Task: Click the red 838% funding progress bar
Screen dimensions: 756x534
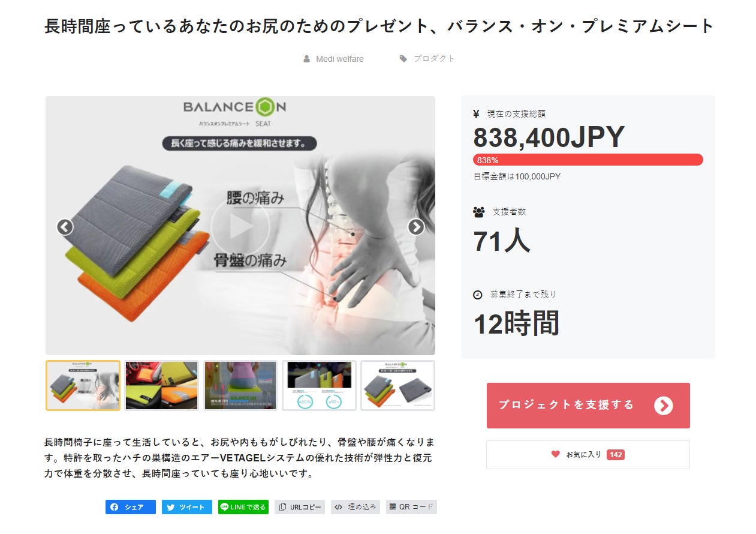Action: pos(588,160)
